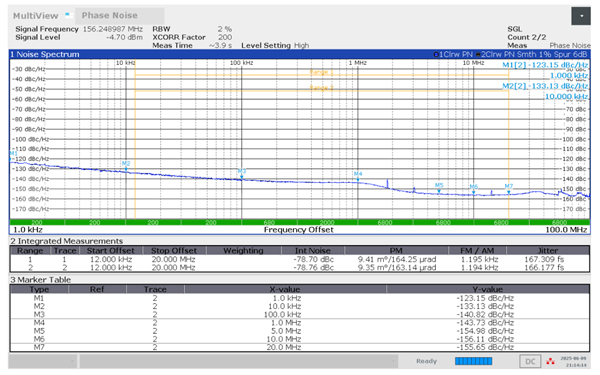600x375 pixels.
Task: Click the 1.0 MHz X-value for M4
Action: click(286, 323)
